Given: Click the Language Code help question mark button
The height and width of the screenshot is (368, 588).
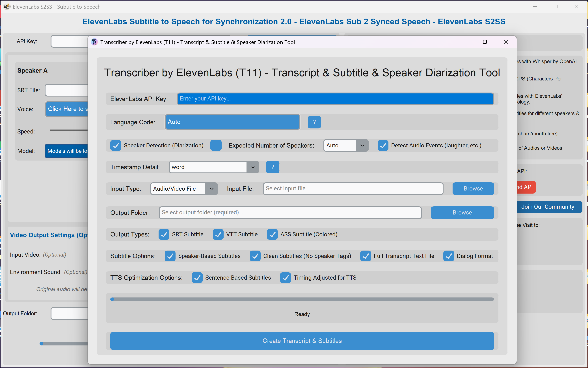Looking at the screenshot, I should pos(314,122).
